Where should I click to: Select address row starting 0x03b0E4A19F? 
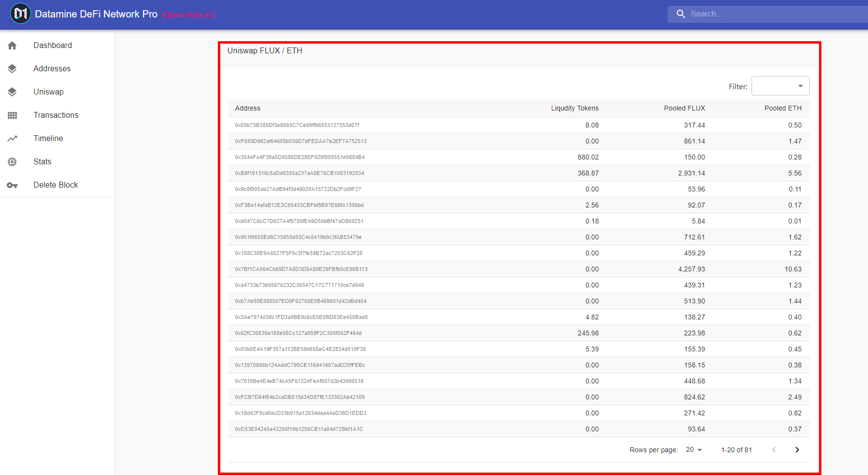pos(518,349)
